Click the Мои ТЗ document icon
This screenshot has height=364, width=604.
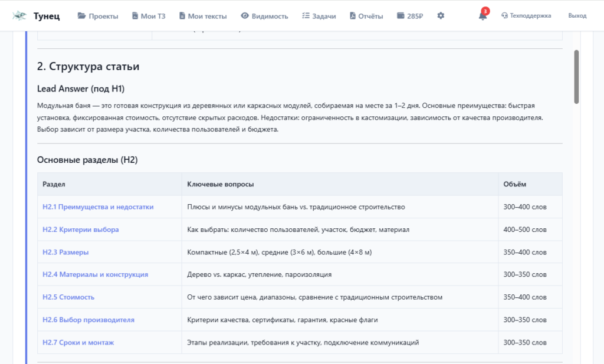pyautogui.click(x=135, y=16)
